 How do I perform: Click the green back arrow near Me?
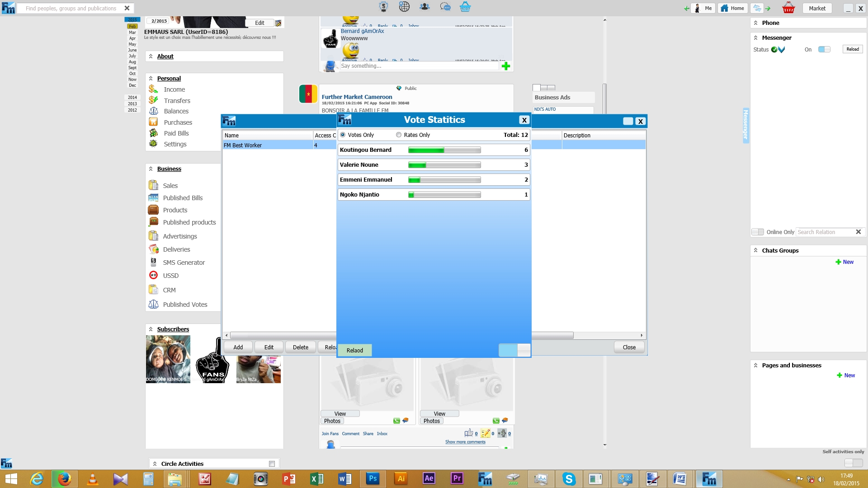tap(686, 9)
